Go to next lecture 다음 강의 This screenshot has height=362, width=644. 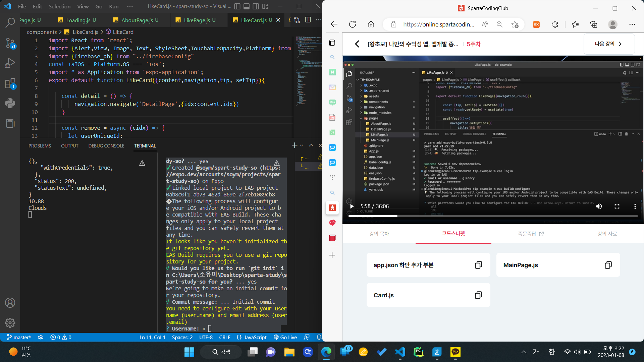[609, 44]
